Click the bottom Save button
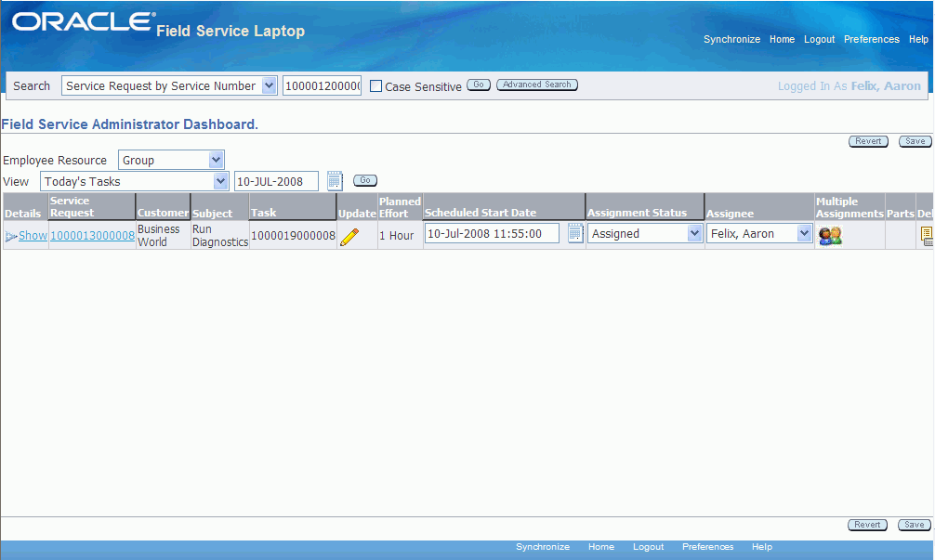The height and width of the screenshot is (560, 935). pyautogui.click(x=915, y=525)
